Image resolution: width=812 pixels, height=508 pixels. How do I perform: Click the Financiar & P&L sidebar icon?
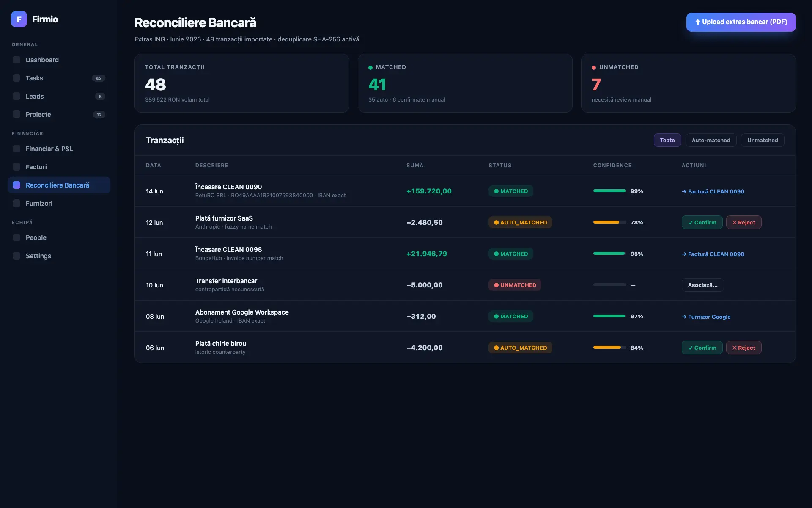coord(16,149)
